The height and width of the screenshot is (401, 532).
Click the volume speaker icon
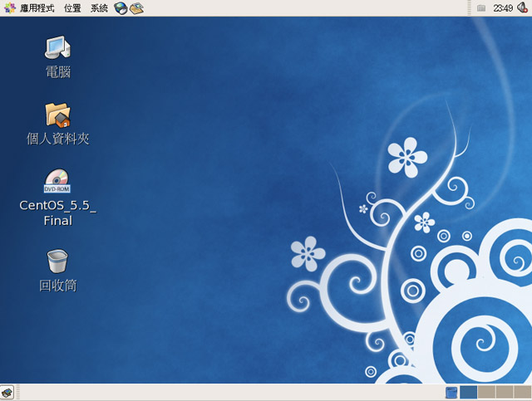tap(522, 7)
